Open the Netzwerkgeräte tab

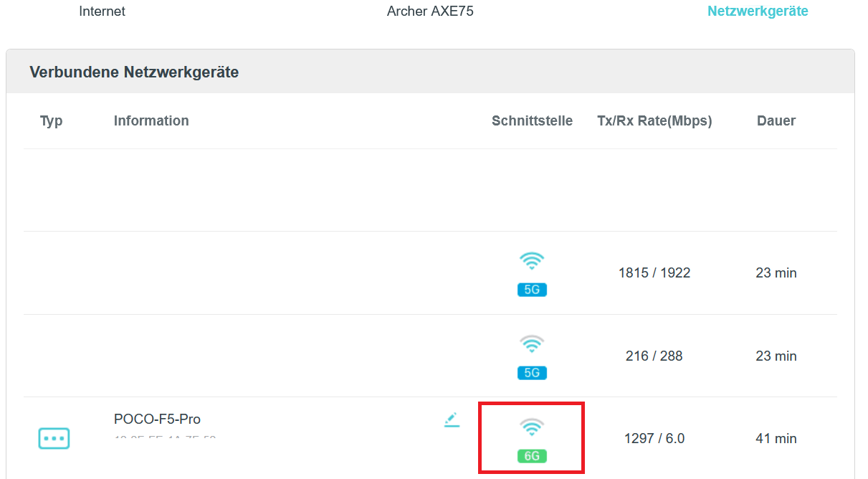758,11
